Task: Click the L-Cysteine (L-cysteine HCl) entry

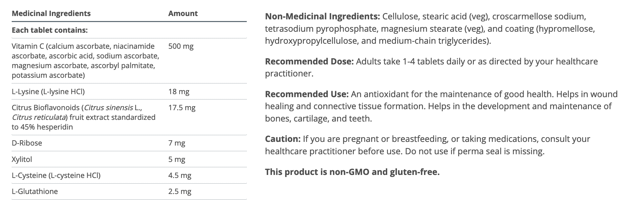Action: pos(56,176)
